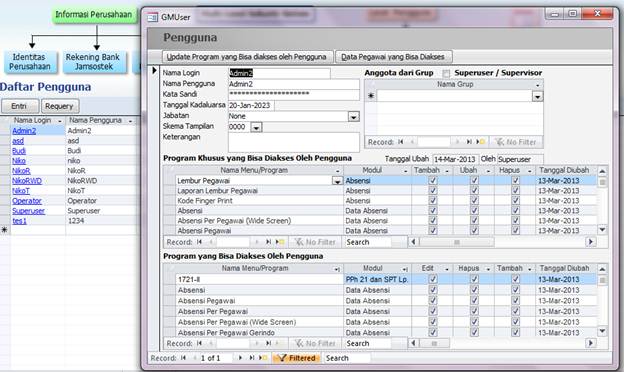Click Search box in main form navigator

[347, 358]
